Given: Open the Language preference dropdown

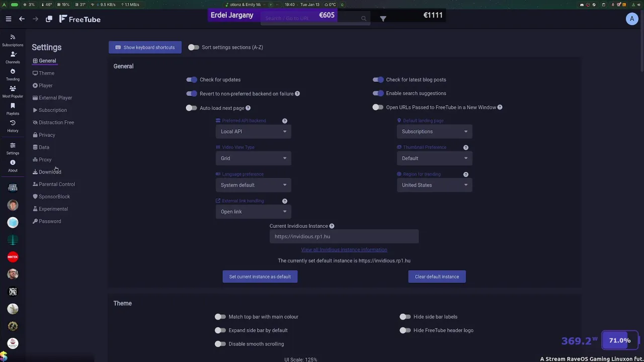Looking at the screenshot, I should pyautogui.click(x=254, y=185).
